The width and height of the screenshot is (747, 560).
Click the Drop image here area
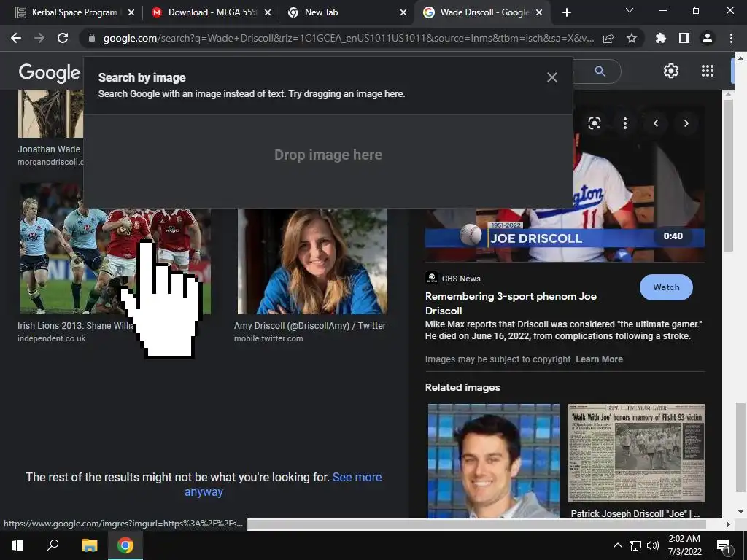tap(328, 155)
